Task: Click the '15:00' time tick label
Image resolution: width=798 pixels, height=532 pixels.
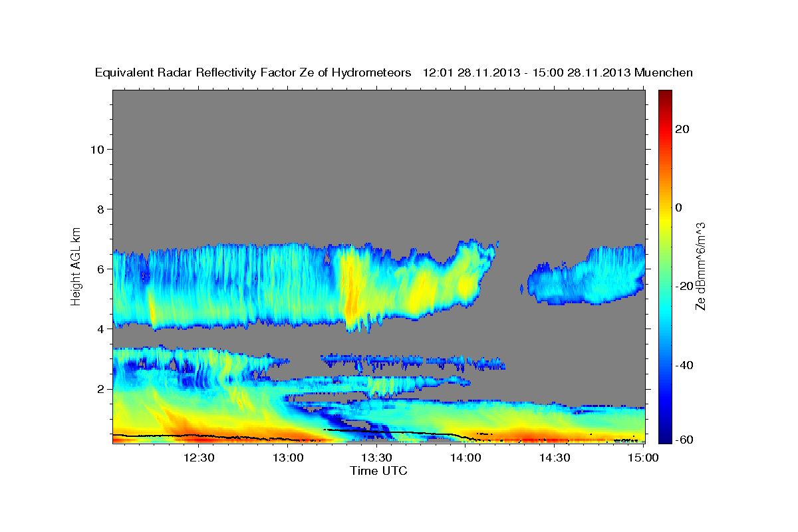Action: [643, 458]
